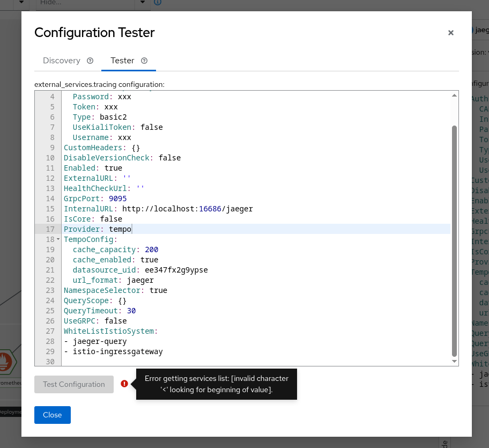Screen dimensions: 489x448
Task: Click the Prometheus flame icon on left edge
Action: (x=5, y=362)
